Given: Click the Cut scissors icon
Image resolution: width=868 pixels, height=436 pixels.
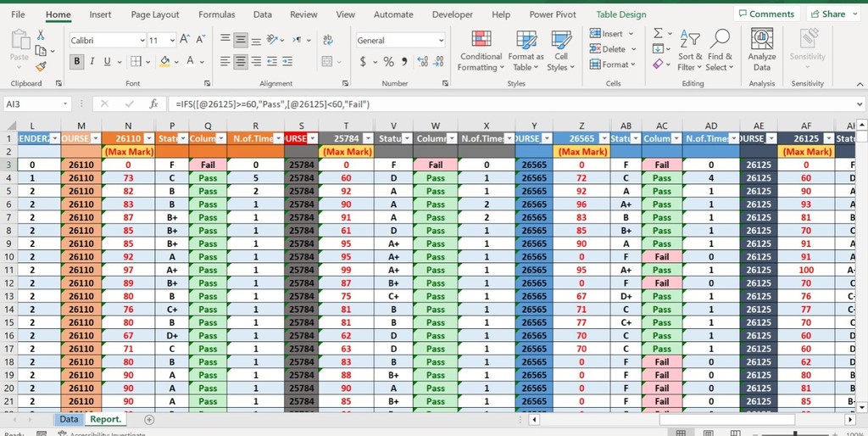Looking at the screenshot, I should (x=41, y=35).
